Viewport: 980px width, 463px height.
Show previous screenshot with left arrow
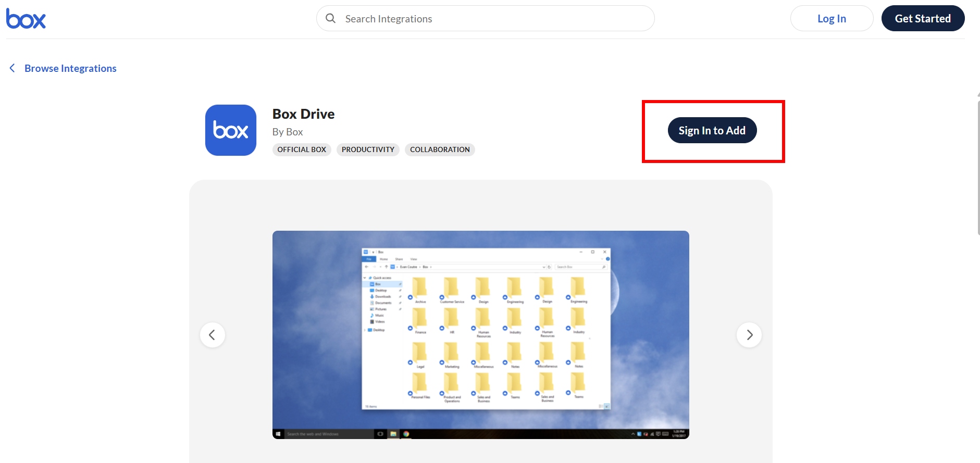(x=213, y=335)
